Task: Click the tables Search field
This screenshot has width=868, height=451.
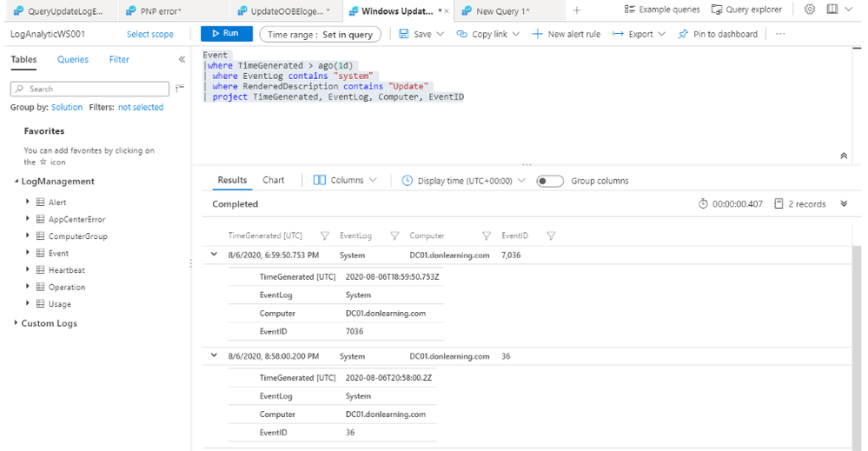Action: (89, 89)
